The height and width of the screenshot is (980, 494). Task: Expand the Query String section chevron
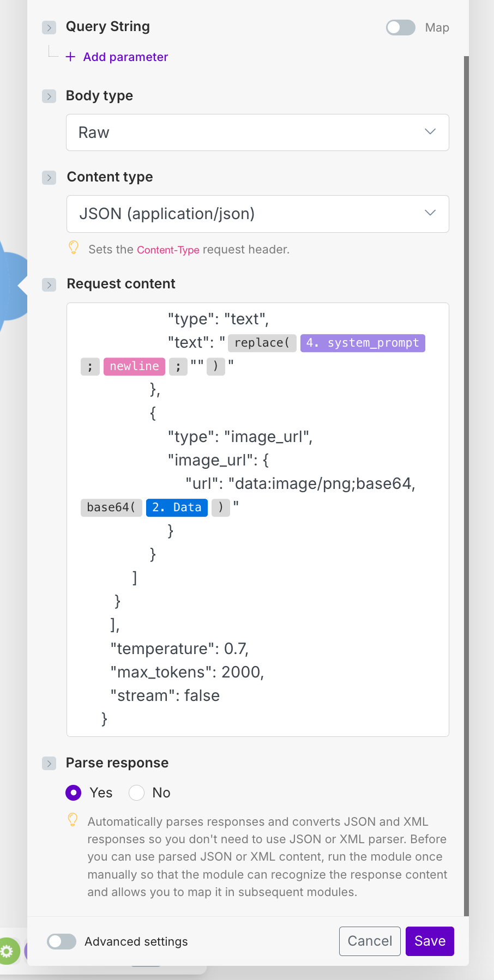click(49, 27)
